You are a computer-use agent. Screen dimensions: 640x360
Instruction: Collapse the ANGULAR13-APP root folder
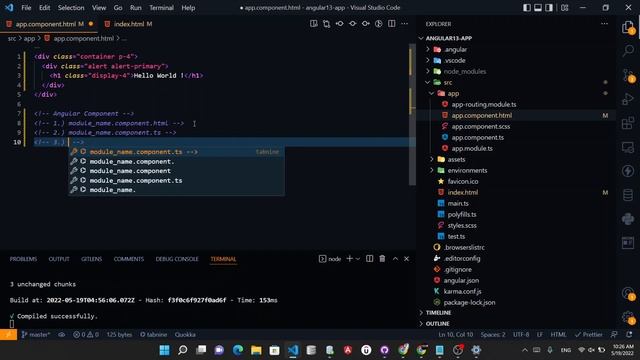[x=421, y=38]
